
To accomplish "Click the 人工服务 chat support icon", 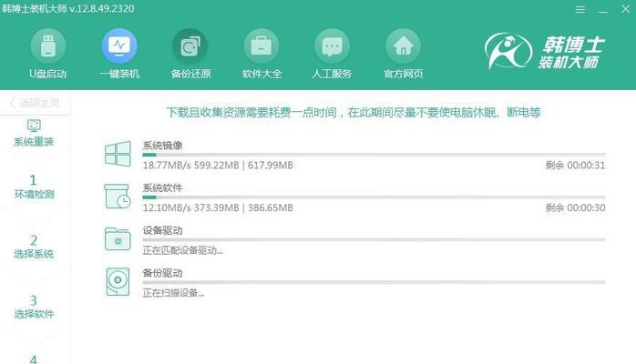I will (333, 46).
